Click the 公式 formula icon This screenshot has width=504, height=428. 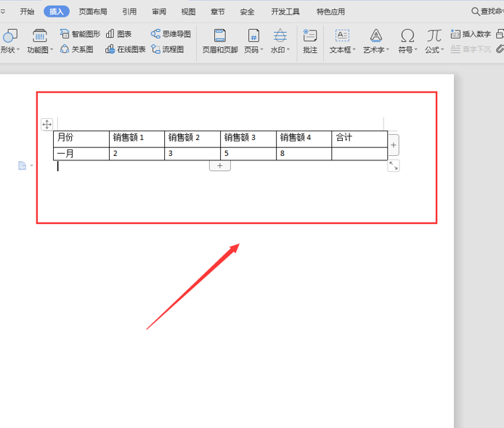click(434, 36)
